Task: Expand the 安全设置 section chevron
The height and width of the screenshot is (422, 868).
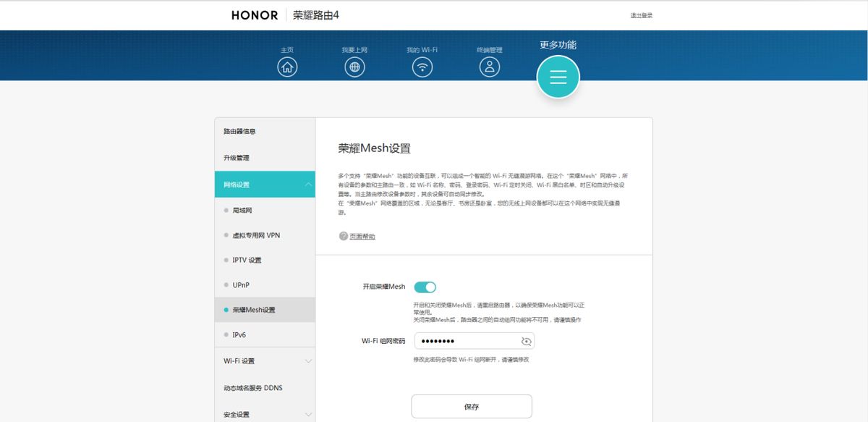Action: point(309,415)
